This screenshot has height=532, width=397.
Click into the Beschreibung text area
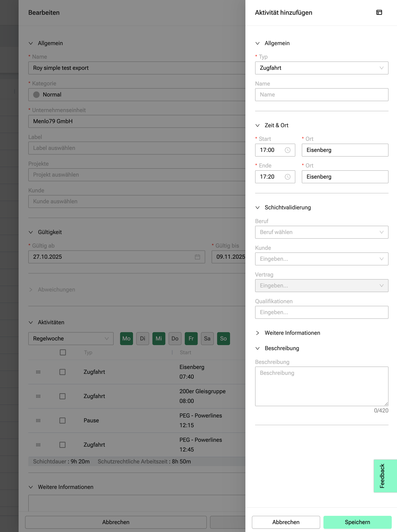(x=321, y=386)
